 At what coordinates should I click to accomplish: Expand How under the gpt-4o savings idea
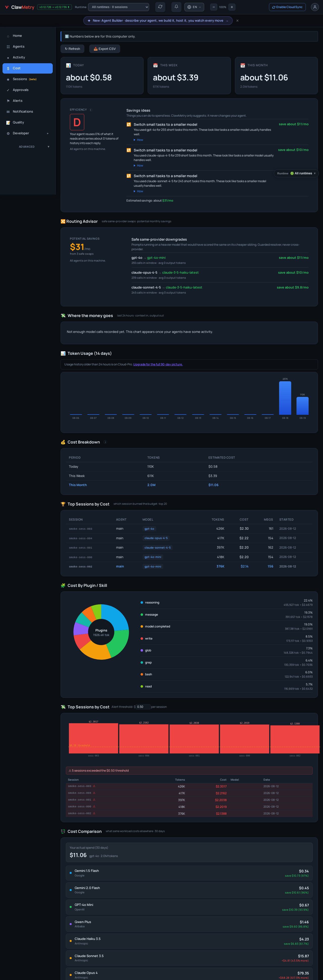pos(138,140)
